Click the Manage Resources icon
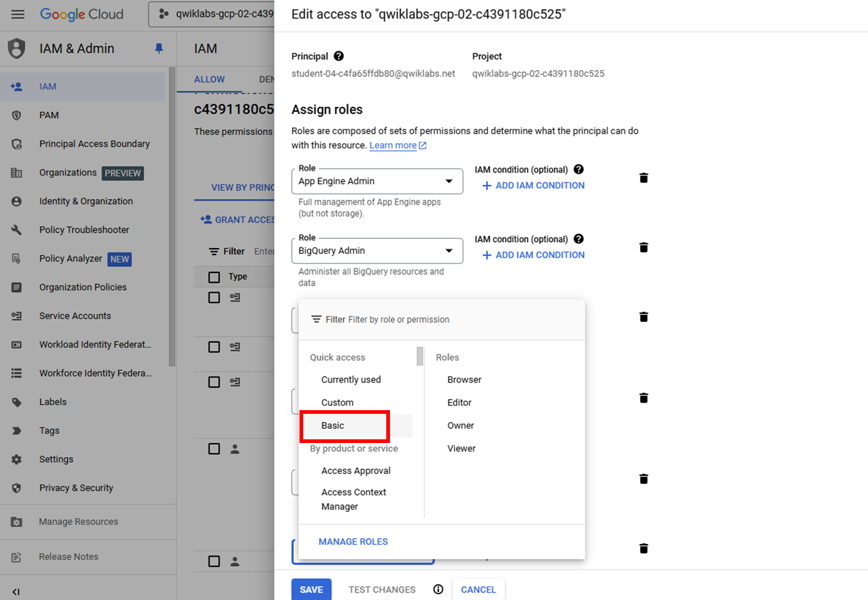 pos(17,522)
